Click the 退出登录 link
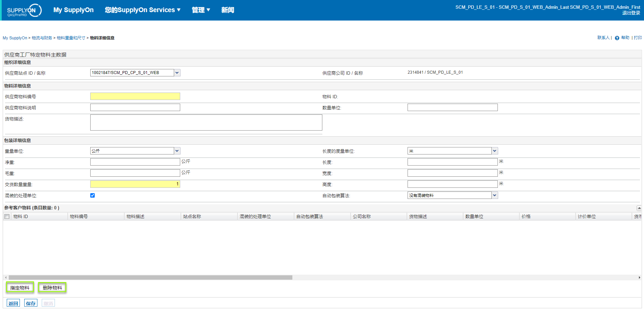 (631, 13)
